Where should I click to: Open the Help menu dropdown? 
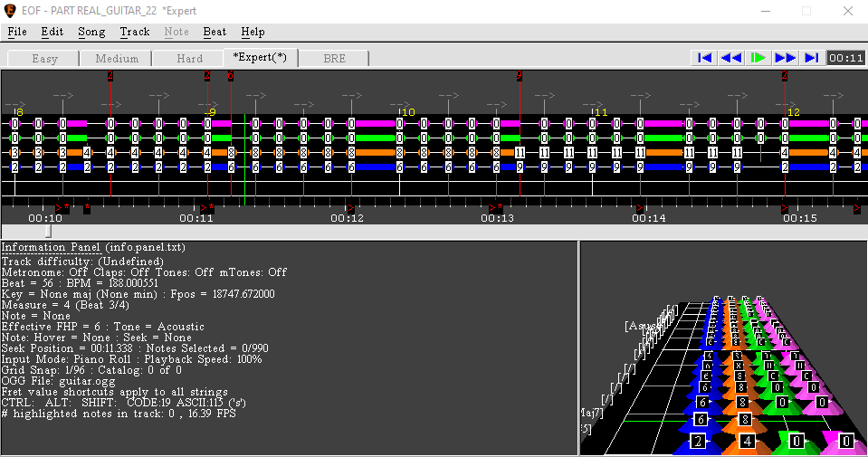coord(253,32)
